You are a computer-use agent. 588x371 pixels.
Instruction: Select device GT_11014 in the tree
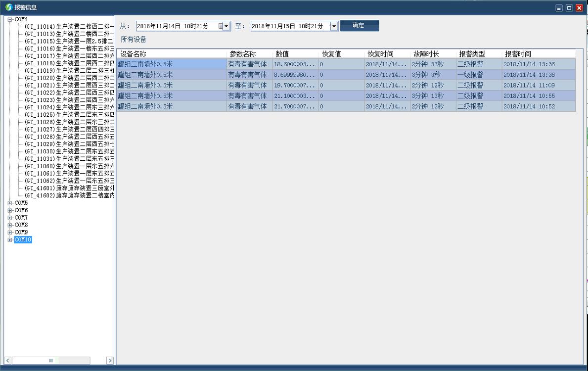coord(69,27)
